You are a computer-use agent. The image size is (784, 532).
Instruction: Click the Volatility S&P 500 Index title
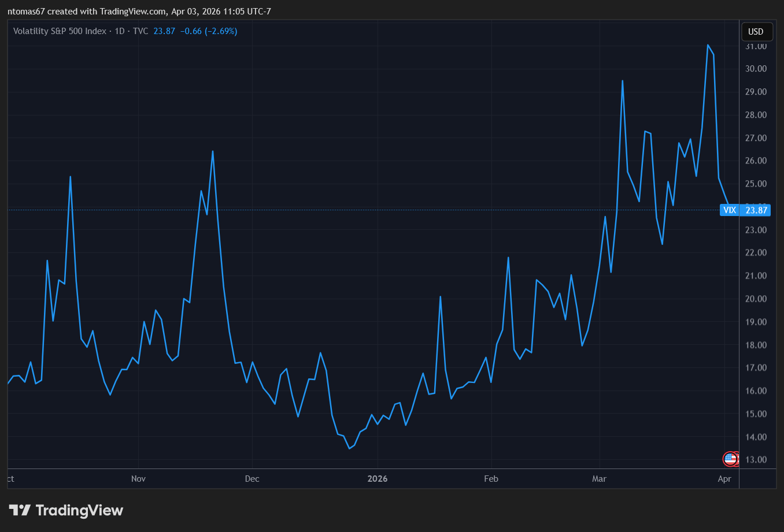tap(60, 31)
